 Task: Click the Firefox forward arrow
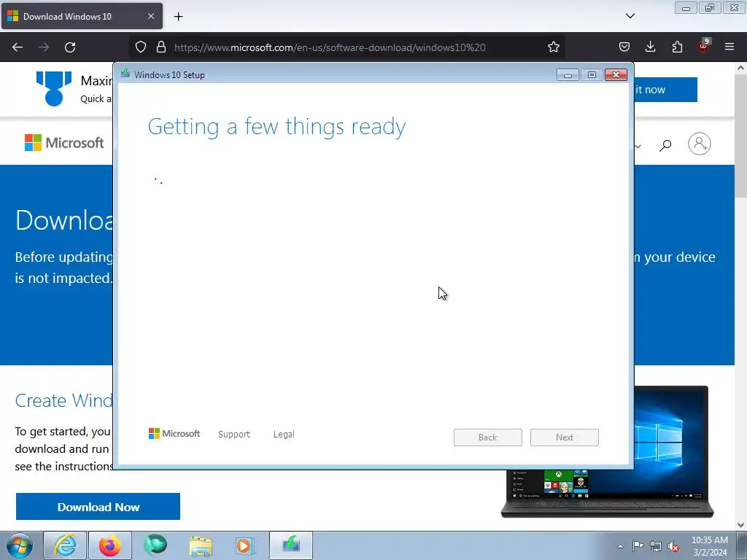point(44,47)
